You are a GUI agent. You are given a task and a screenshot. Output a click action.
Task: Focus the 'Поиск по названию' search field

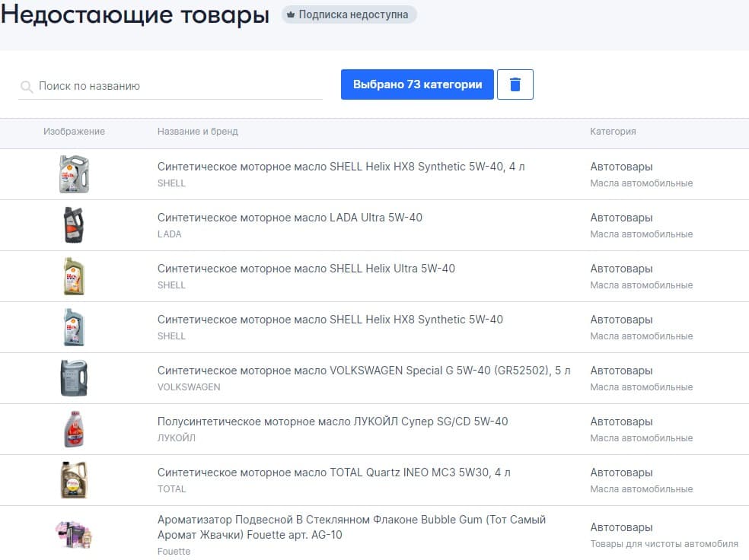pyautogui.click(x=171, y=87)
